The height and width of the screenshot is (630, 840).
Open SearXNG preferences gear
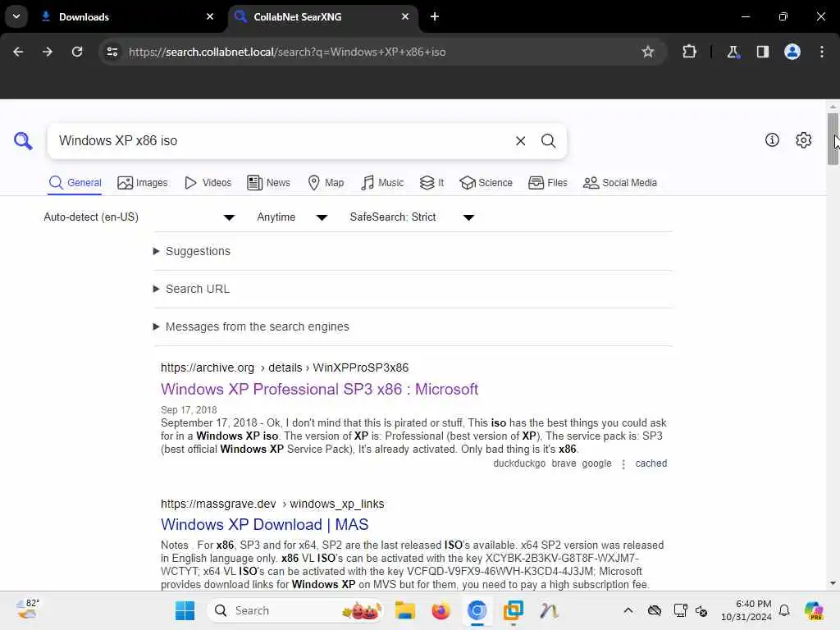804,139
